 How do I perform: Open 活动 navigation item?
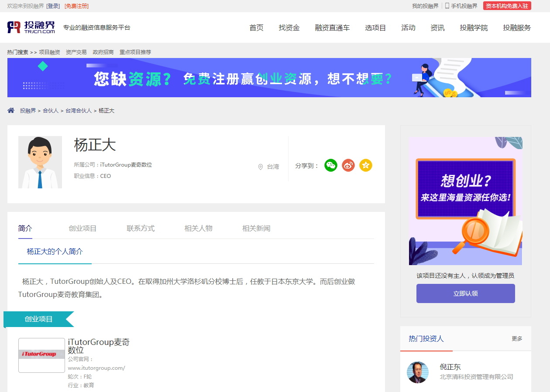[x=409, y=27]
